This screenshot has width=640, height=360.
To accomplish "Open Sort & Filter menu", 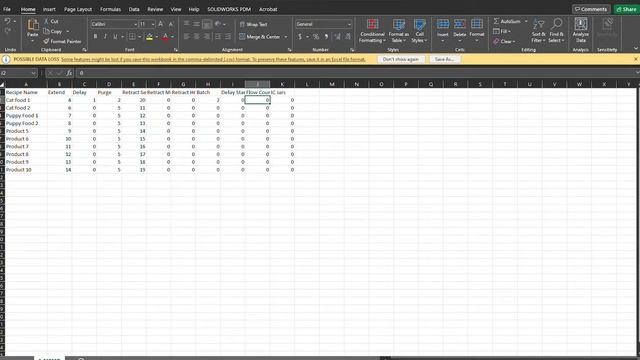I will pyautogui.click(x=539, y=31).
